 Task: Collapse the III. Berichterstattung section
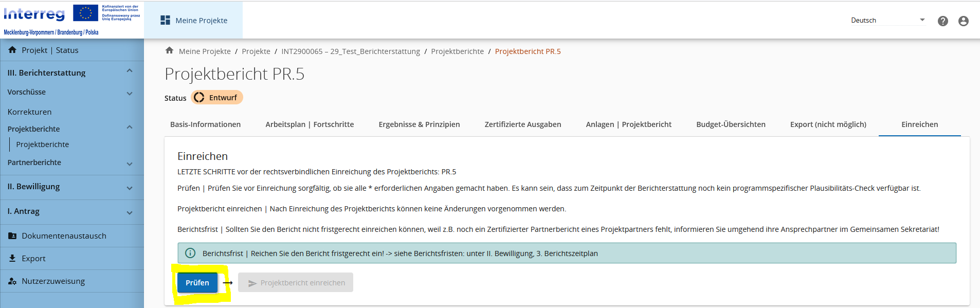[130, 71]
